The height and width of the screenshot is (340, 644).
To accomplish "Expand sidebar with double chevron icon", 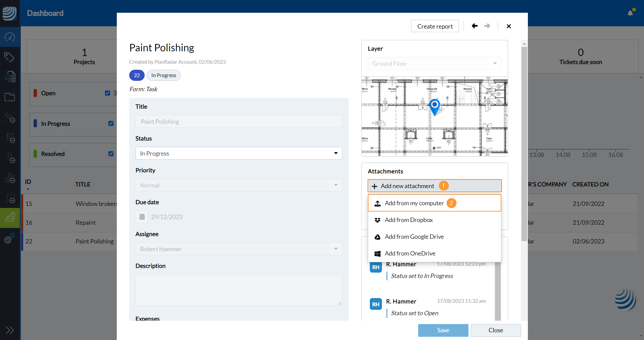I will [x=10, y=330].
